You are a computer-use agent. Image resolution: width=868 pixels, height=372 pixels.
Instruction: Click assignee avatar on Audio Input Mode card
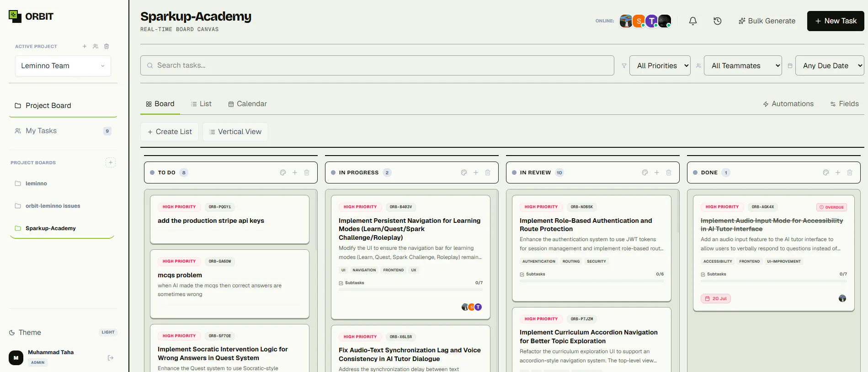[842, 298]
